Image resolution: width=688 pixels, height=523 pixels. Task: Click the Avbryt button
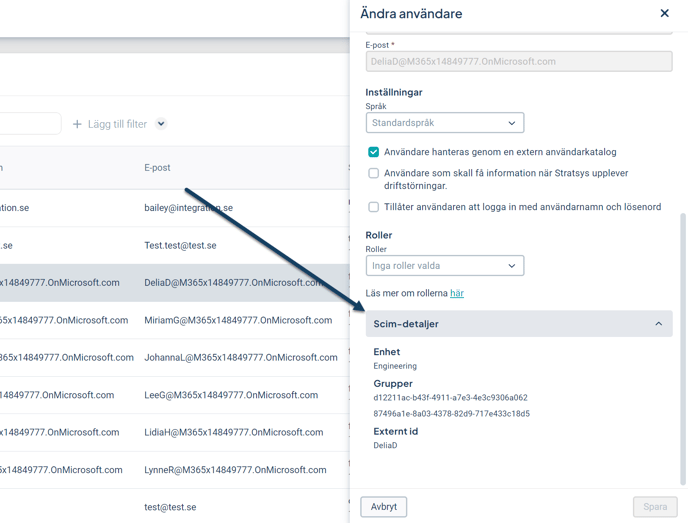[383, 507]
